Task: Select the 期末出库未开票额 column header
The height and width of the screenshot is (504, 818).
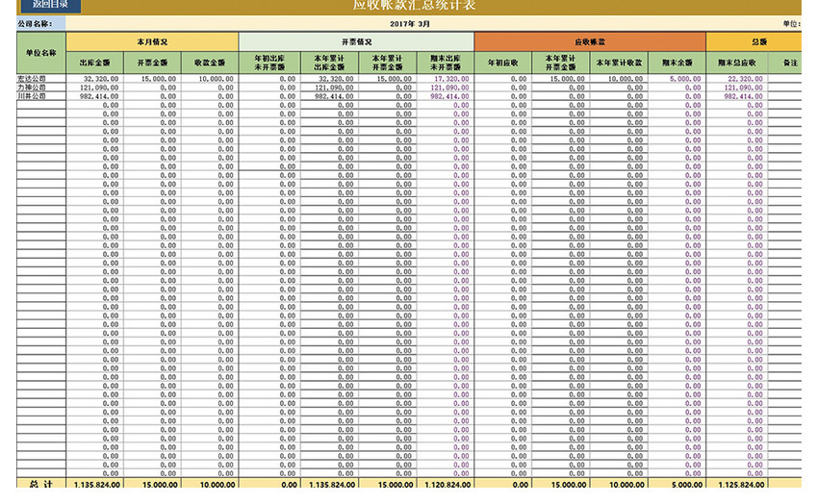Action: coord(446,63)
